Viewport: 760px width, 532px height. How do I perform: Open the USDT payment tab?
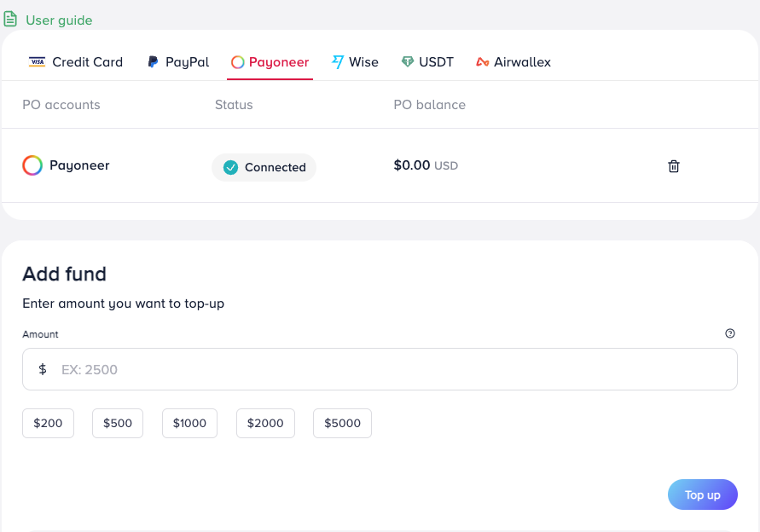427,62
